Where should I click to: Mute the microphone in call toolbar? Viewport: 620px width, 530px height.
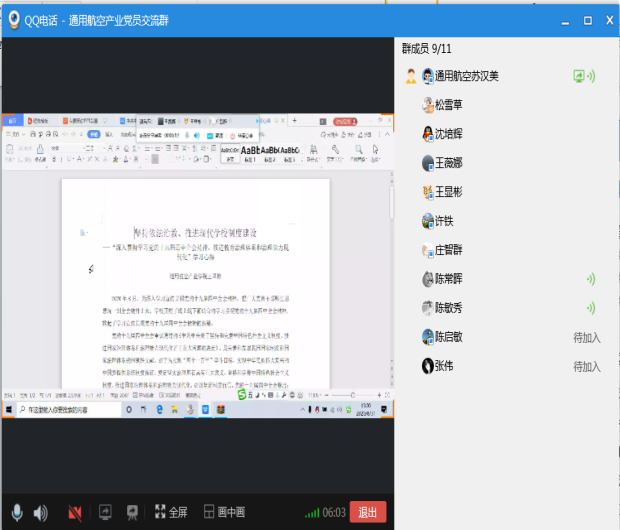click(15, 512)
